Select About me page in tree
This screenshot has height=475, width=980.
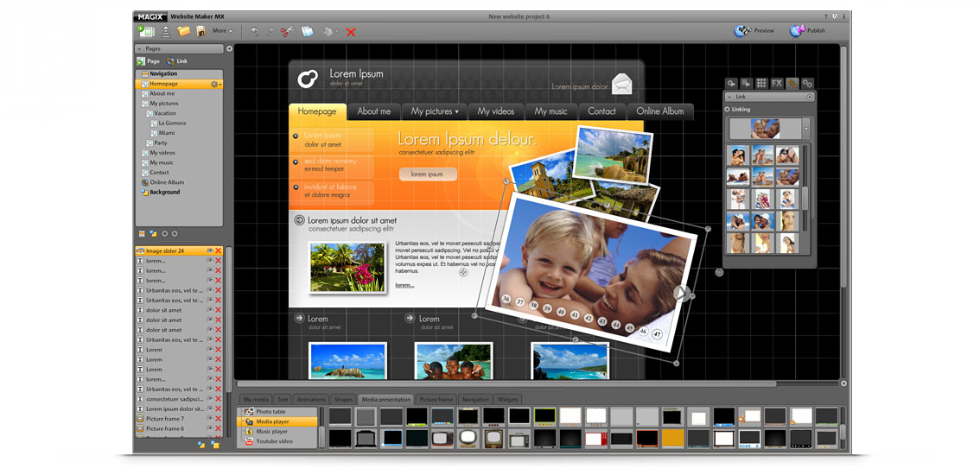tap(162, 94)
